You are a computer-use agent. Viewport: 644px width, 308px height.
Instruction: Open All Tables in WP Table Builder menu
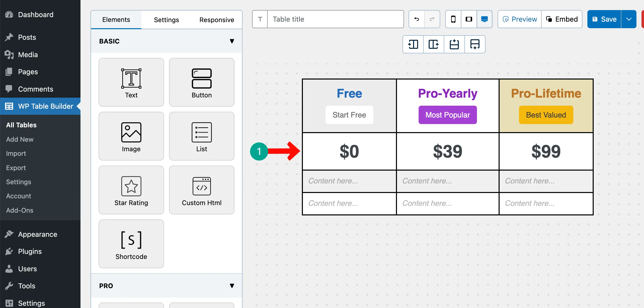coord(21,125)
